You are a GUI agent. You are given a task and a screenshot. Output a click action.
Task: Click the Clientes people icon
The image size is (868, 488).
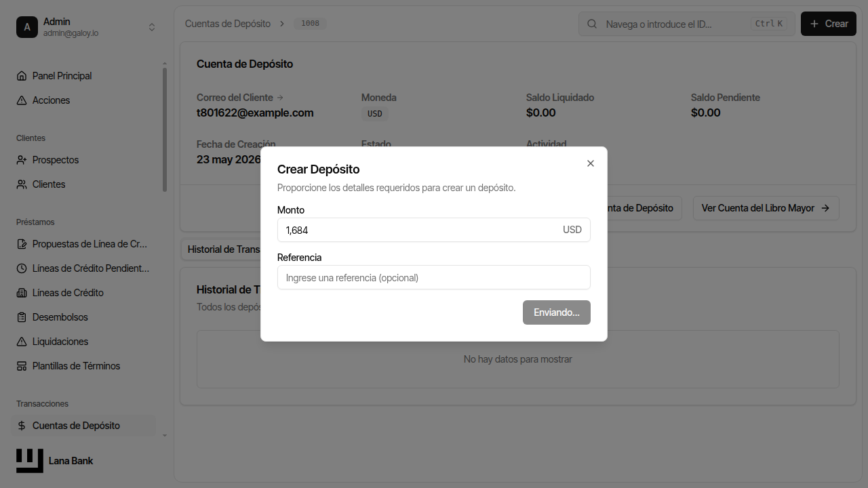(22, 184)
